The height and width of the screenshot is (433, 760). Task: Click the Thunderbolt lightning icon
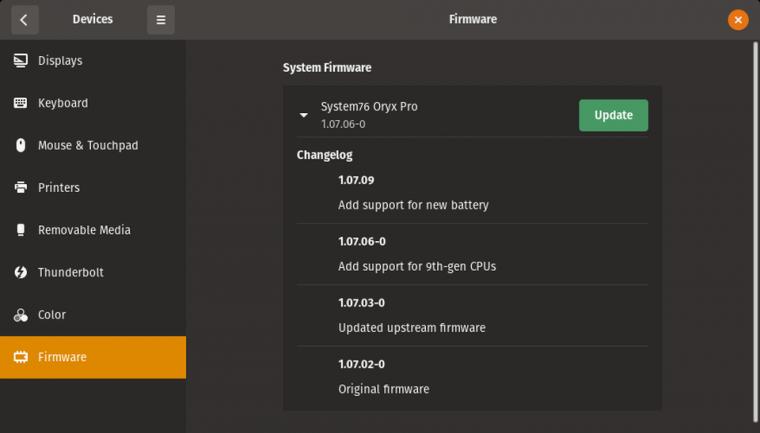20,272
